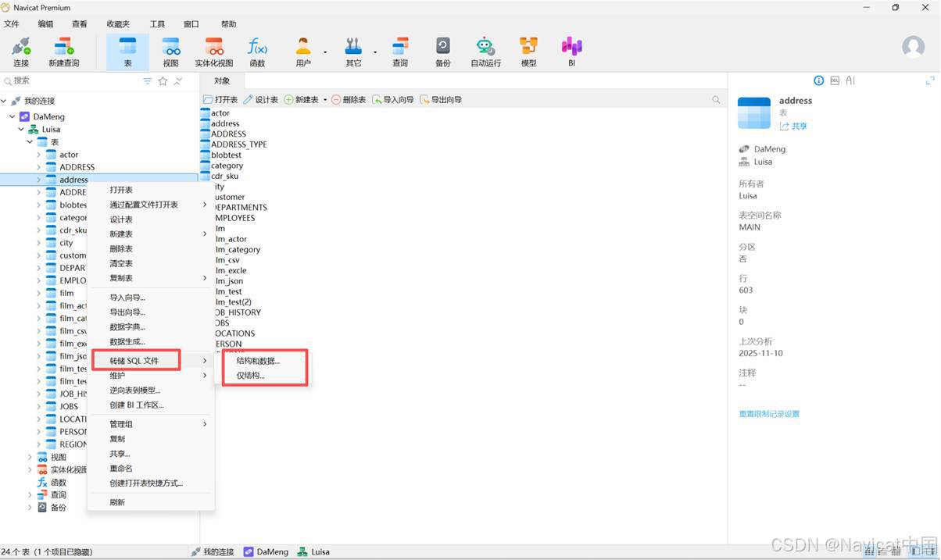Open the 工具 menu

coord(157,24)
